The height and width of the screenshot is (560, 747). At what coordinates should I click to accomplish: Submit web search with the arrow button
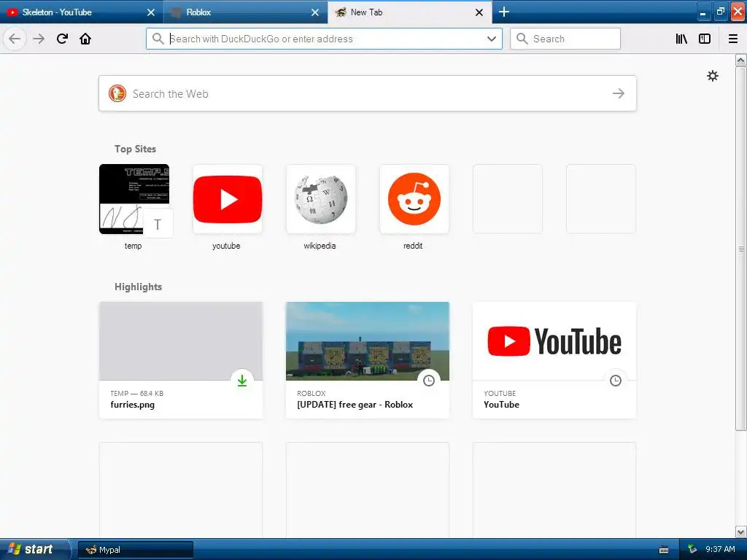[619, 93]
